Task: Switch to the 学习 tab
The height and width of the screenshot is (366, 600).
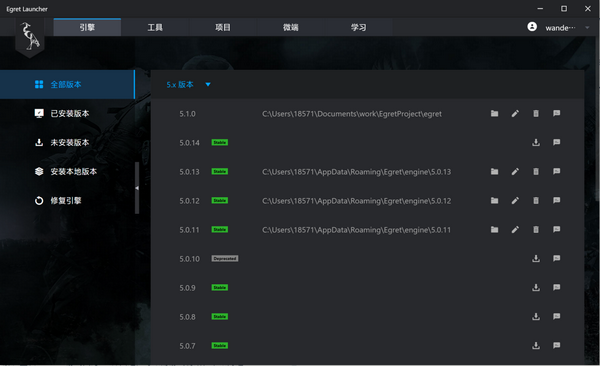Action: pos(359,27)
